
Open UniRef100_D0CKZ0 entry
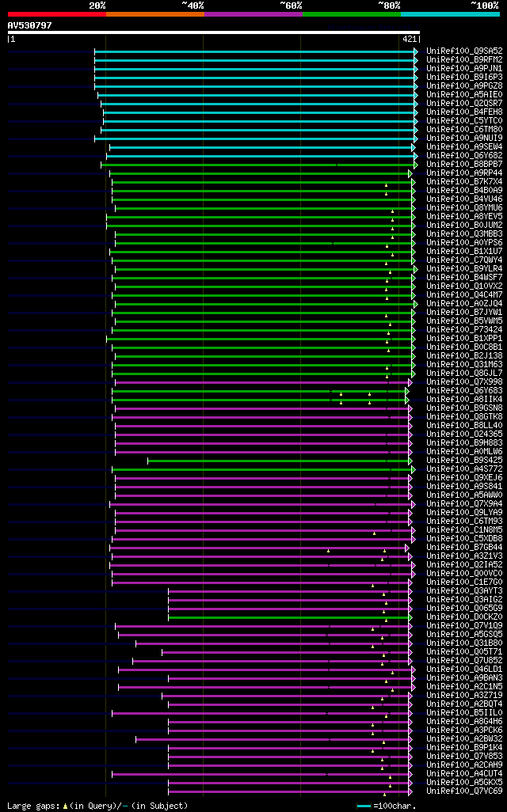click(x=464, y=617)
